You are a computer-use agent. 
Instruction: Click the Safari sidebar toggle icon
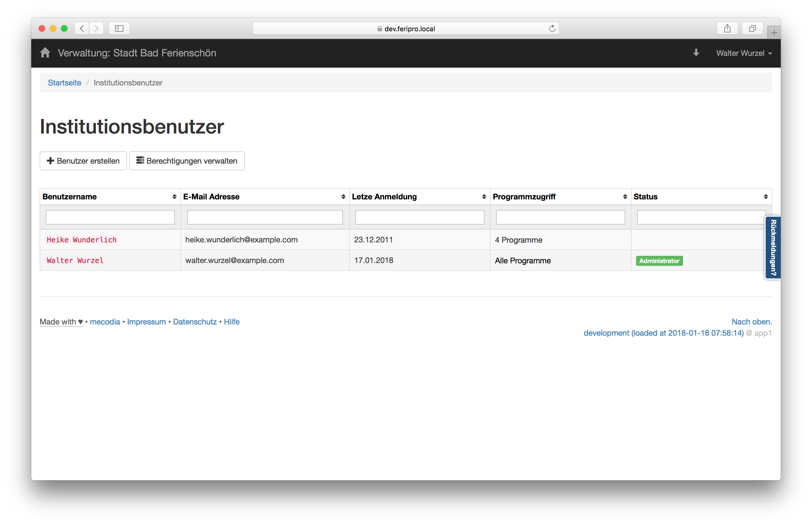click(x=119, y=29)
